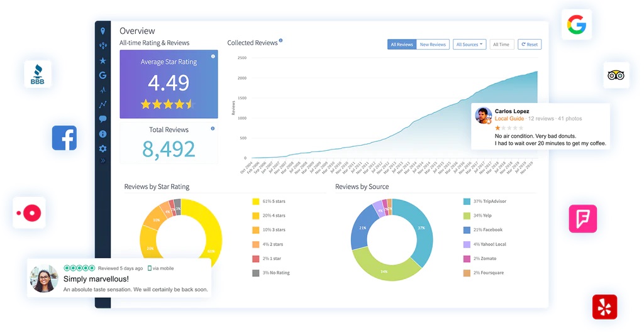Expand the sidebar with double chevron
644x333 pixels.
tap(103, 160)
